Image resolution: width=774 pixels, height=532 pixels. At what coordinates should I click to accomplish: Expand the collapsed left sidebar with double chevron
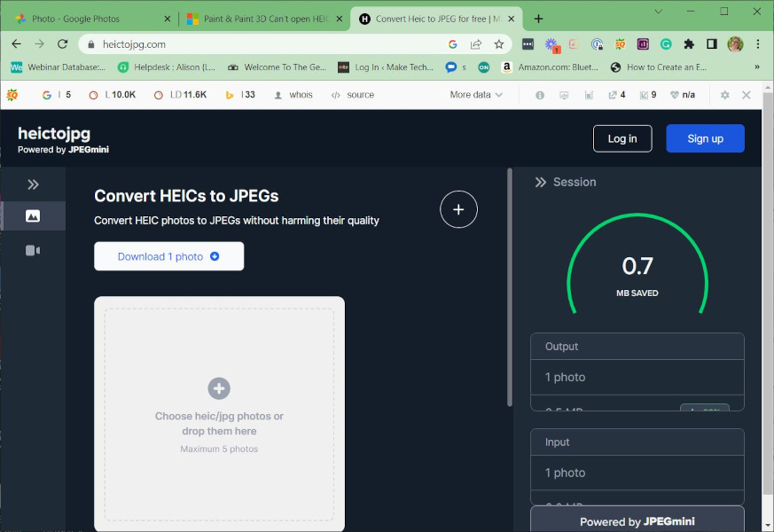pyautogui.click(x=33, y=184)
